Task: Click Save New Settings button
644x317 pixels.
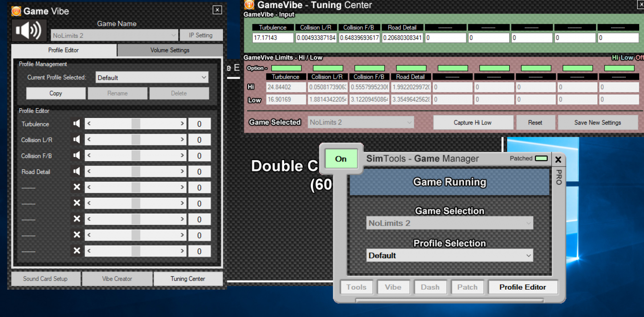Action: click(598, 122)
